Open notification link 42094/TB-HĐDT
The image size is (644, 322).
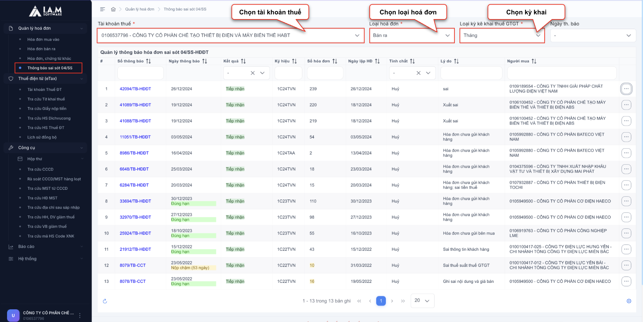click(x=135, y=89)
